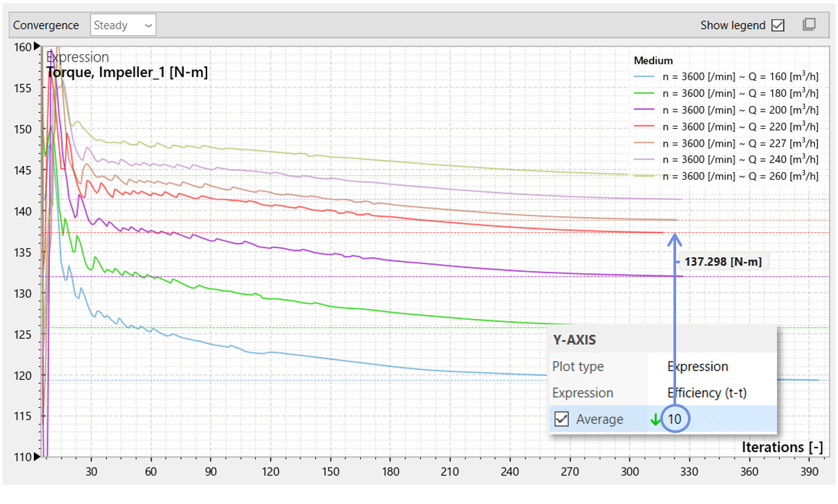Screen dimensions: 838x504
Task: Click the Show legend label
Action: pyautogui.click(x=733, y=25)
